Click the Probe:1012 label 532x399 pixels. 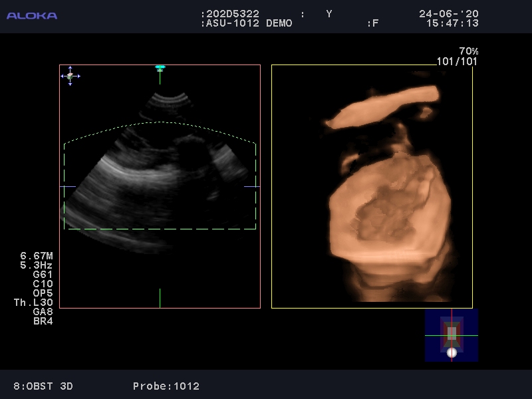click(x=166, y=386)
